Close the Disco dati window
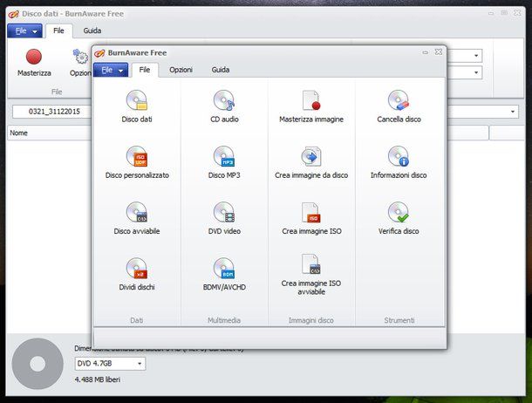 (x=517, y=13)
